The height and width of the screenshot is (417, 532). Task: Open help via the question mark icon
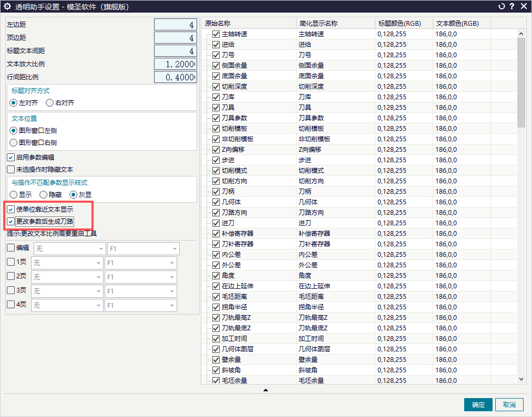point(512,6)
